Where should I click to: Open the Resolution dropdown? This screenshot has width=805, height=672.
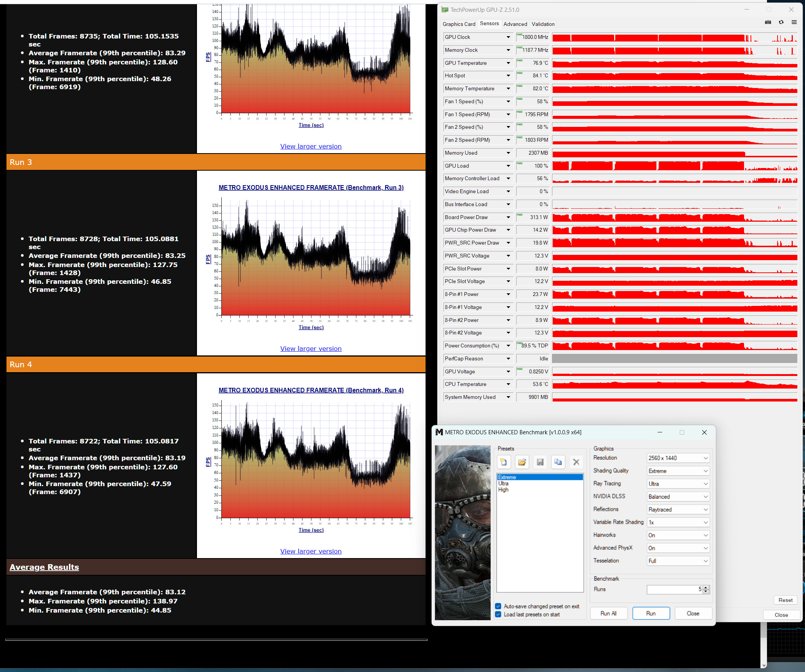(678, 458)
